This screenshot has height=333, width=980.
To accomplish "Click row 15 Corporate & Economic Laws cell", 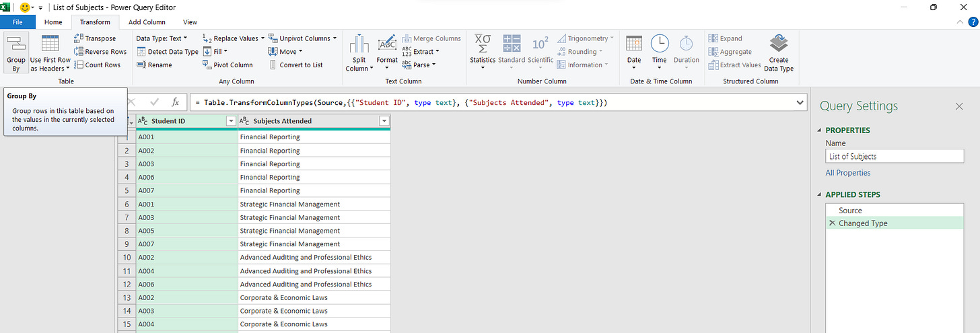I will 314,324.
